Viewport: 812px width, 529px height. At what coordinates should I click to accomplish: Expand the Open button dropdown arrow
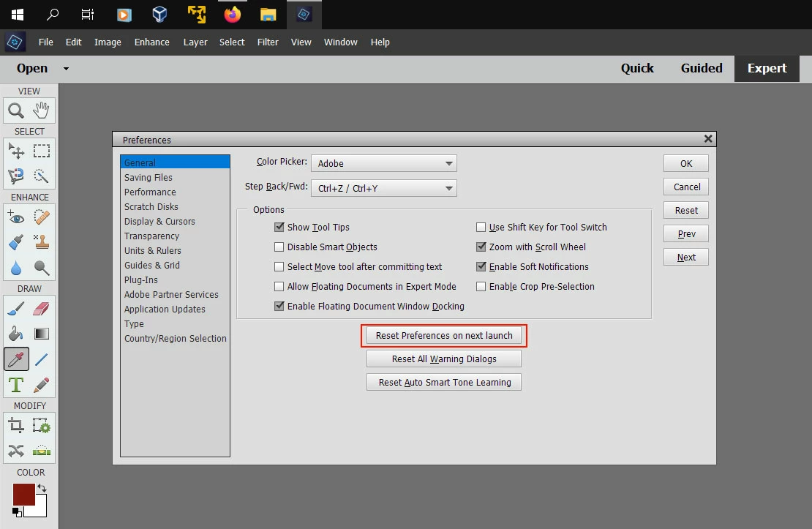coord(66,68)
